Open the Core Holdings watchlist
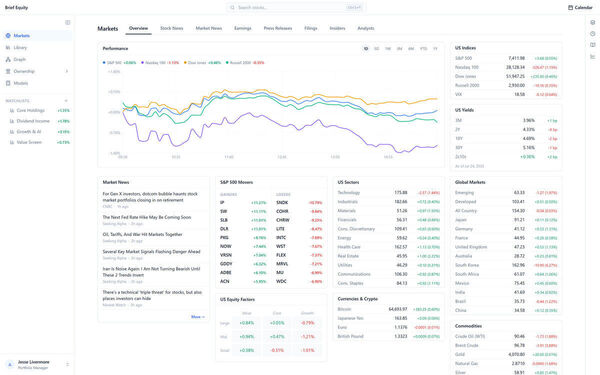 pyautogui.click(x=38, y=111)
